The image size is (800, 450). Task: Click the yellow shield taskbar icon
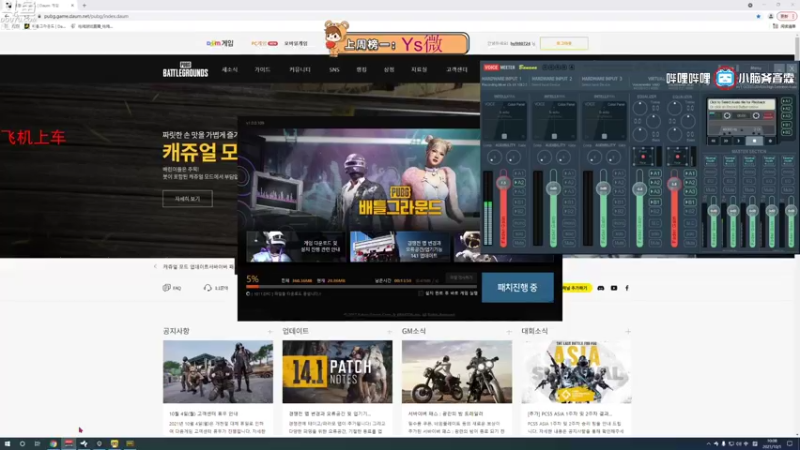(114, 444)
